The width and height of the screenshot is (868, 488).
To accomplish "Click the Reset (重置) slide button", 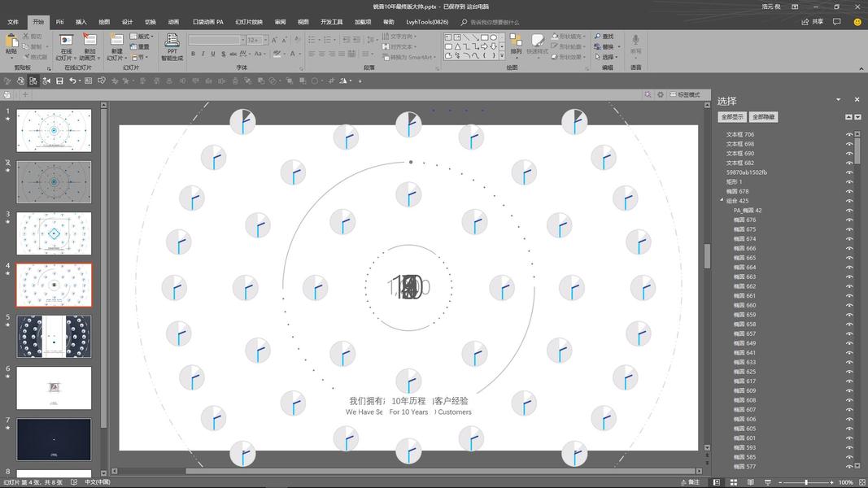I will tap(139, 46).
